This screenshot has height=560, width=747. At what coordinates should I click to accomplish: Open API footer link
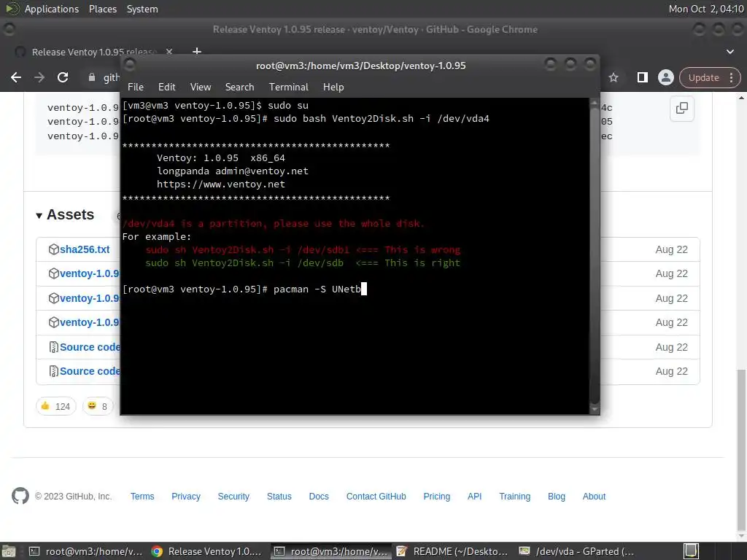click(x=474, y=496)
